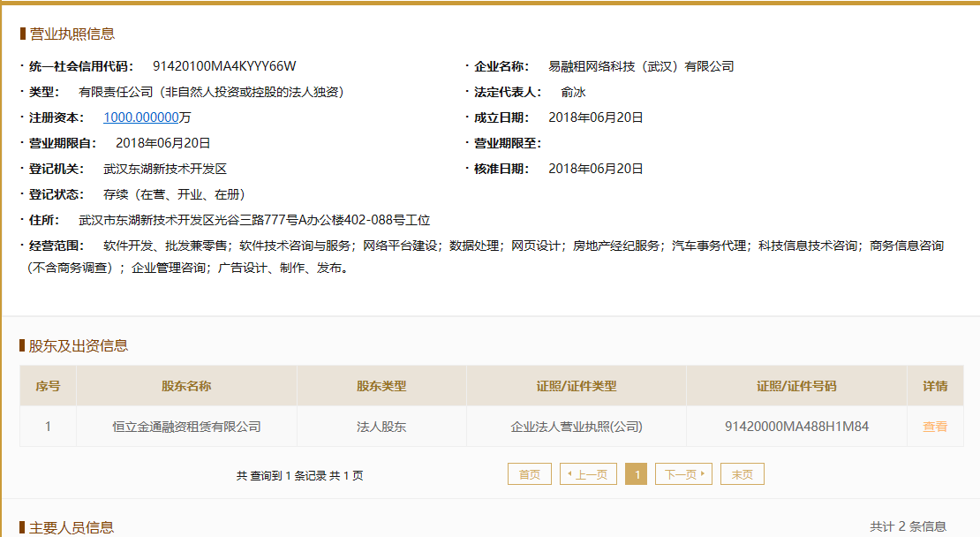Go to 上一页 previous page
Image resolution: width=980 pixels, height=537 pixels.
point(588,474)
